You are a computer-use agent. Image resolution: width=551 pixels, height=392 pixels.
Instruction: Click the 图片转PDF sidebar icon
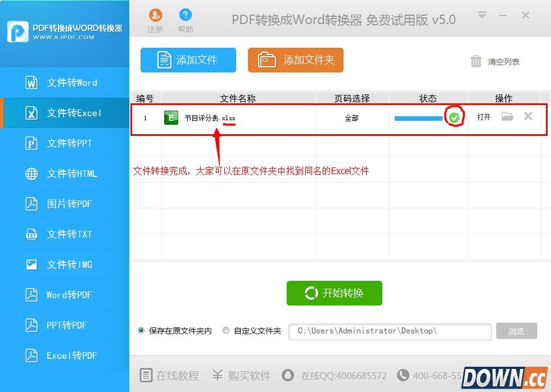pos(32,204)
